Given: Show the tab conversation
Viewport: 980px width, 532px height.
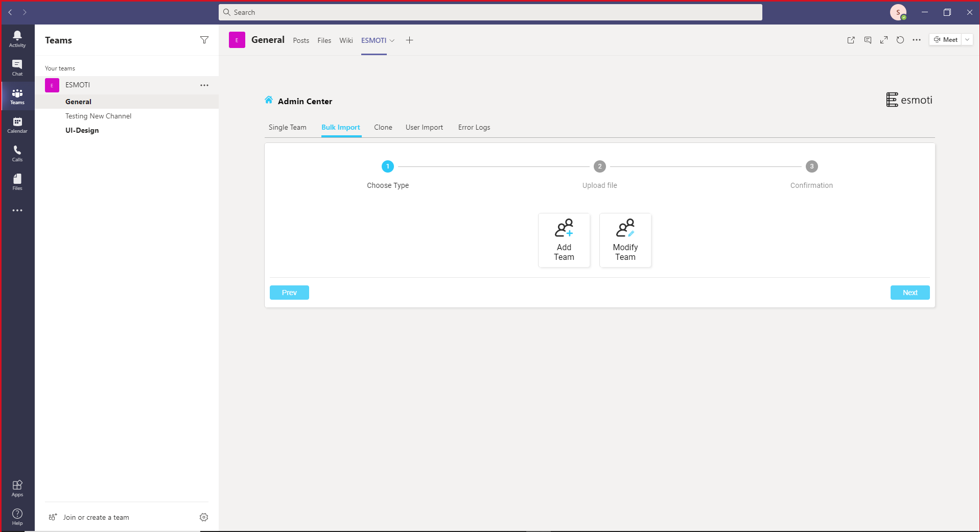Looking at the screenshot, I should click(x=868, y=40).
